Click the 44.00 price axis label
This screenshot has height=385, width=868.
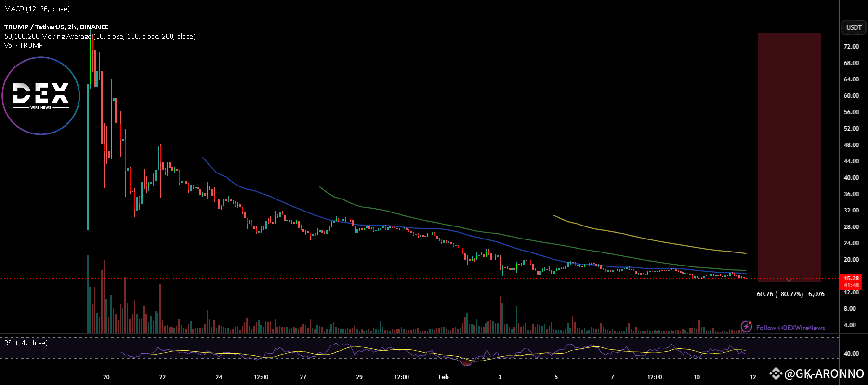[x=851, y=161]
